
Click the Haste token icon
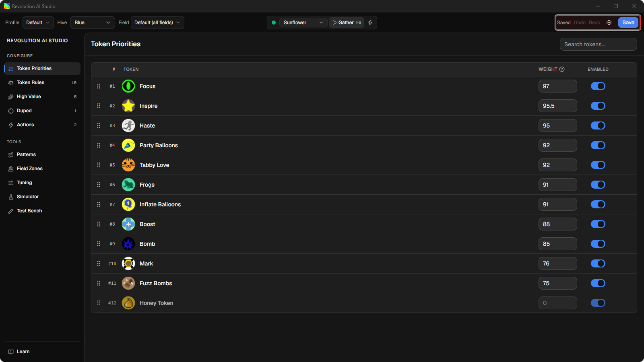[x=128, y=125]
